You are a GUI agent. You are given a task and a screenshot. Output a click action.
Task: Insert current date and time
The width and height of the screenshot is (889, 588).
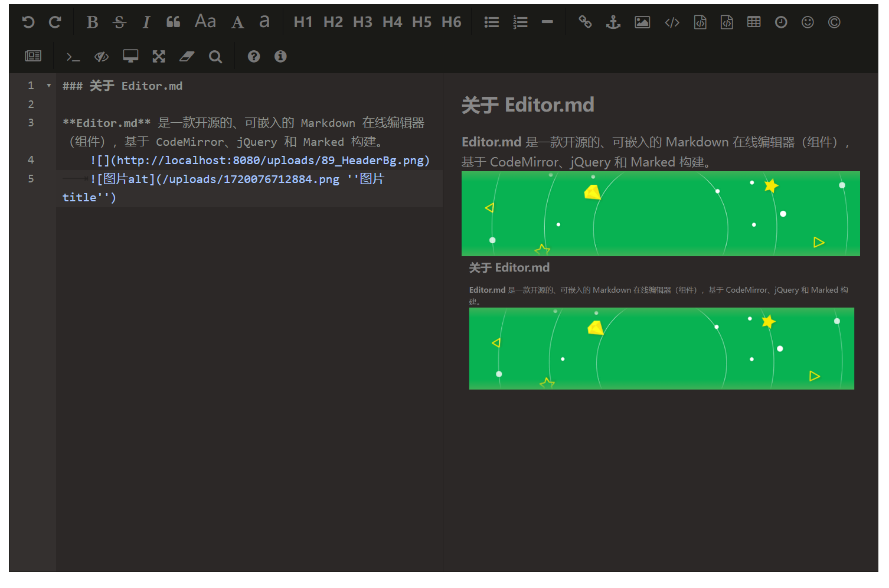781,22
